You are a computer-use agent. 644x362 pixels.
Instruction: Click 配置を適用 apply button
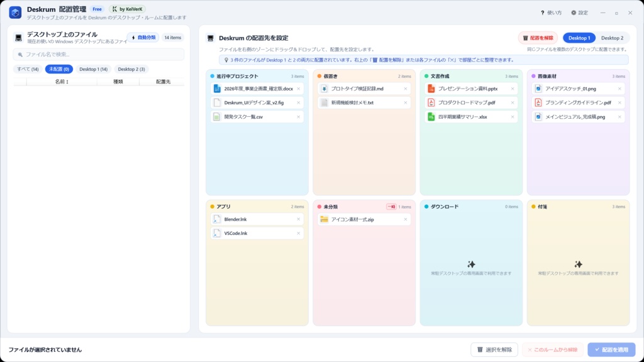point(611,349)
